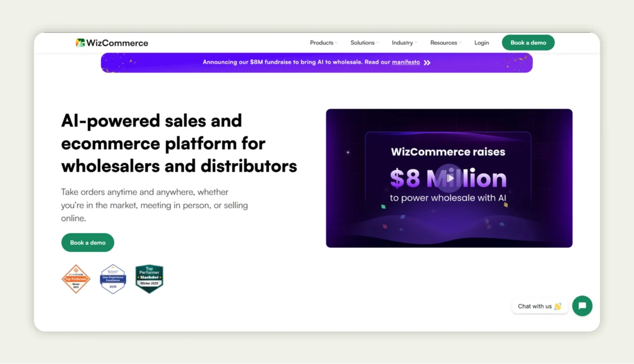Viewport: 634px width, 364px height.
Task: Click the green Book a demo hero button
Action: 87,242
